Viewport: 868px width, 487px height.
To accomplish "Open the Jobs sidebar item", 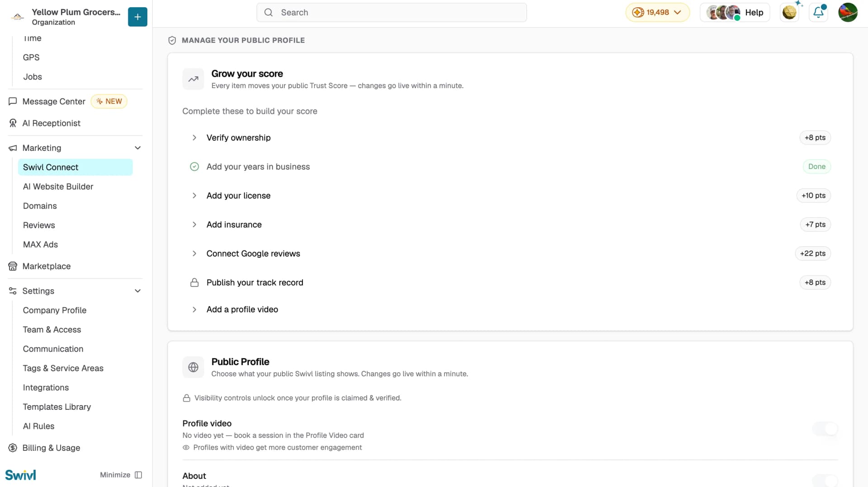I will point(33,77).
